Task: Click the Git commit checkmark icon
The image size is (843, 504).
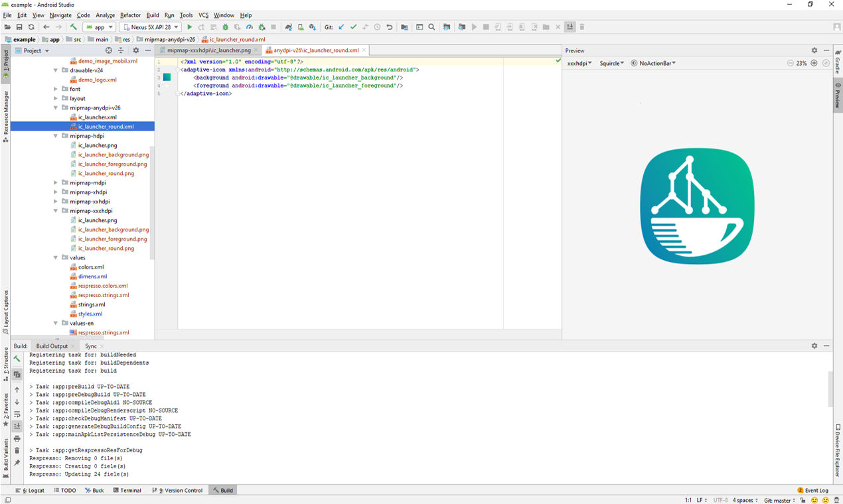Action: [x=353, y=27]
